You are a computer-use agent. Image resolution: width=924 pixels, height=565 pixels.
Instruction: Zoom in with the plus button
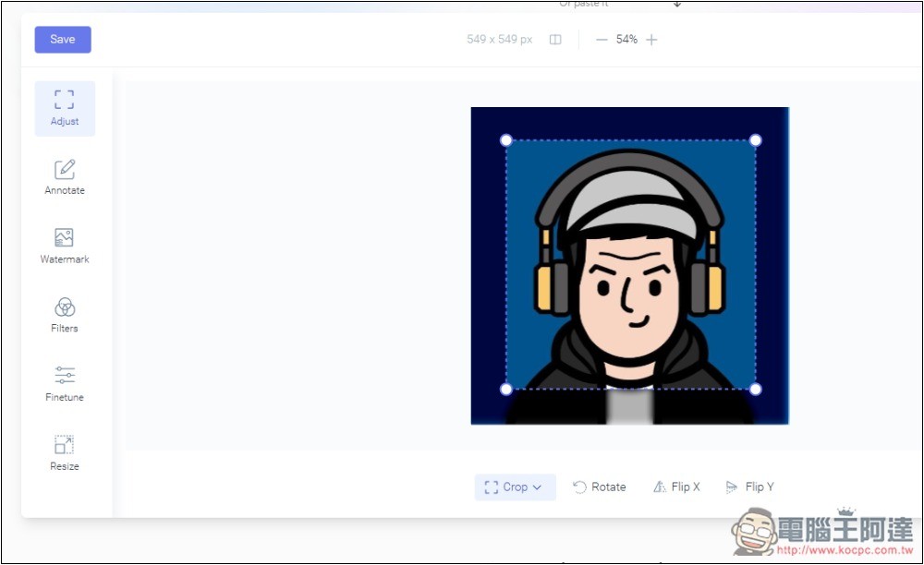click(651, 40)
